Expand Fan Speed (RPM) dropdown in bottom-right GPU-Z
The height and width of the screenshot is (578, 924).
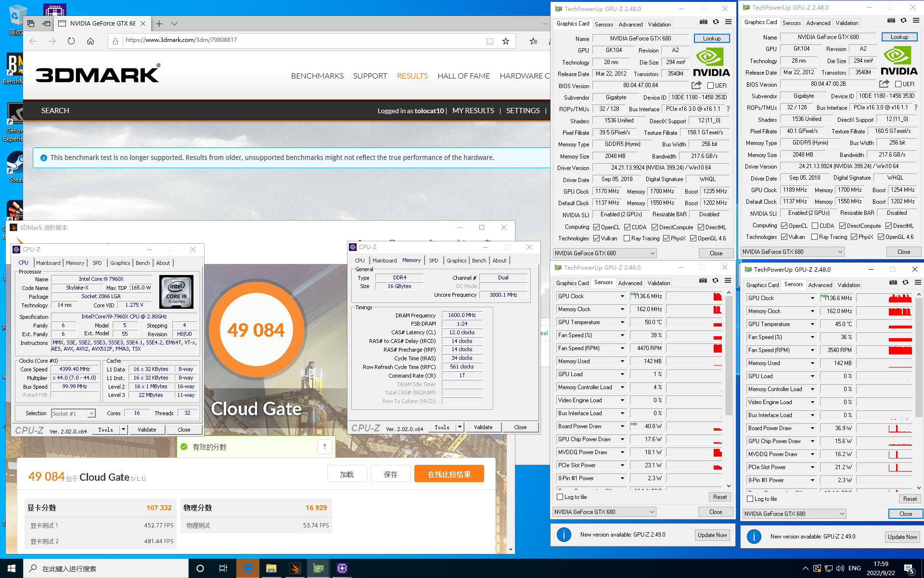click(x=812, y=350)
